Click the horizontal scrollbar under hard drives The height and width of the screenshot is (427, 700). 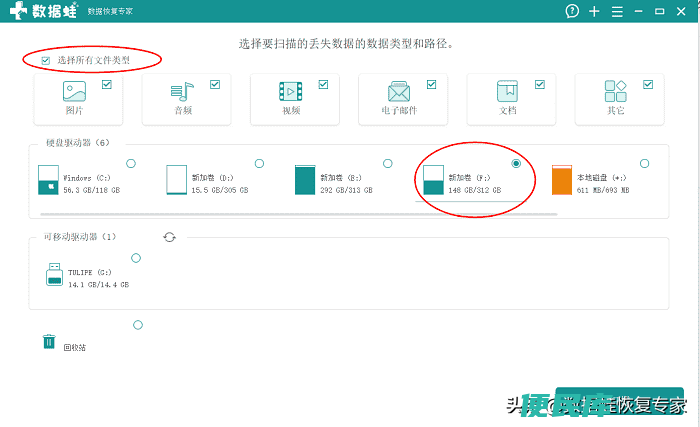tap(299, 214)
